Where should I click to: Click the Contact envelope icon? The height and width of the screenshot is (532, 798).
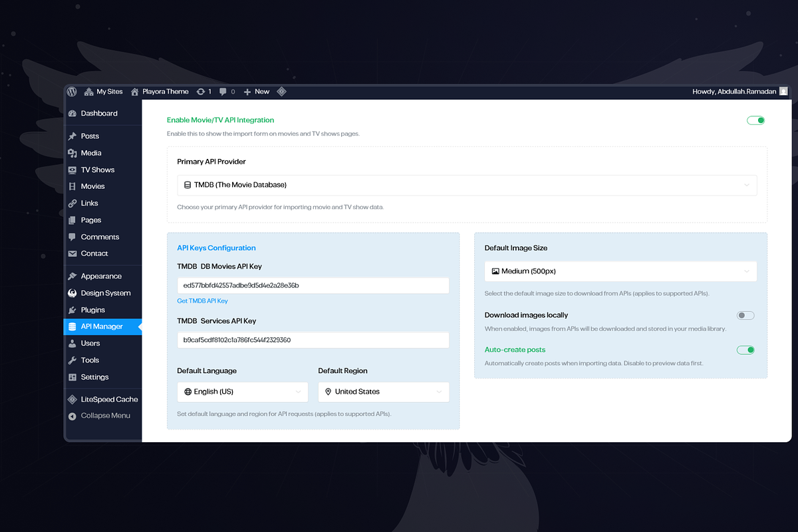(x=72, y=254)
